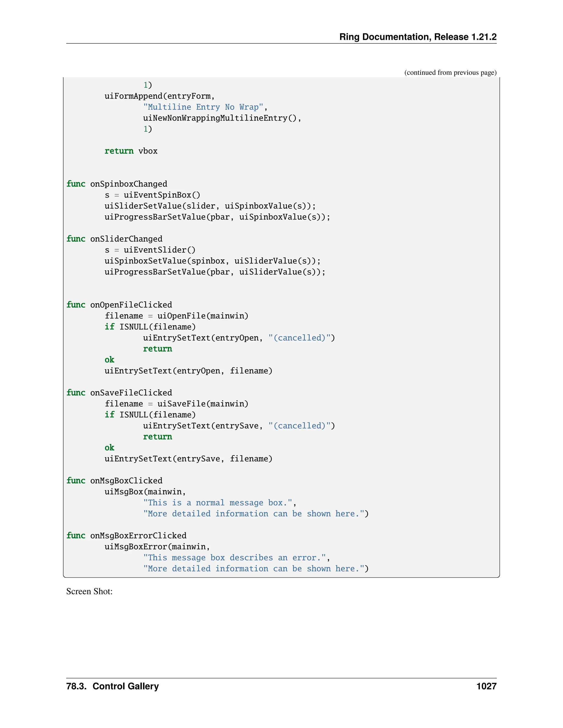
Task: Click 'func onOpenFileClicked' definition line
Action: [119, 305]
